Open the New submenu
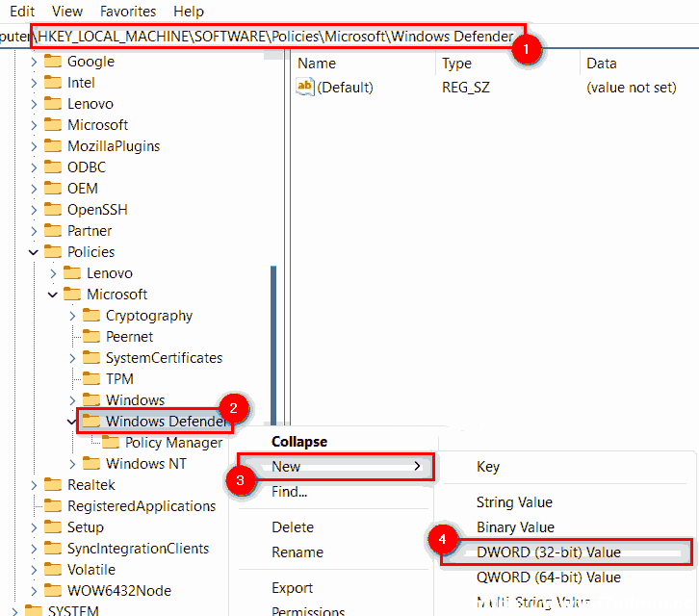This screenshot has height=616, width=699. point(336,467)
